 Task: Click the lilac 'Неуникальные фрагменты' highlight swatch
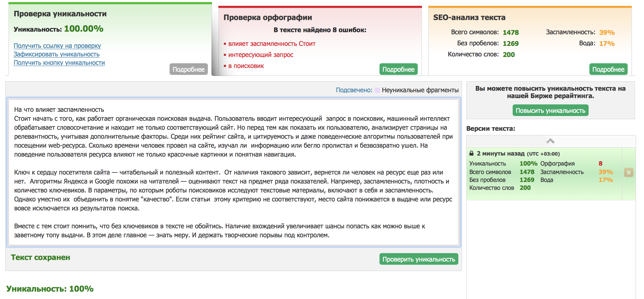pyautogui.click(x=377, y=90)
